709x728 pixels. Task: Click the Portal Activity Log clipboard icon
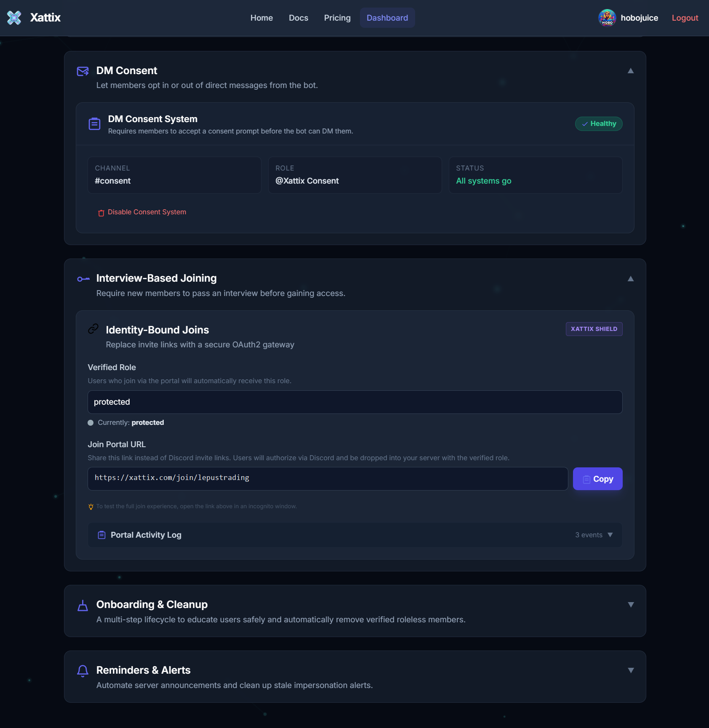101,535
